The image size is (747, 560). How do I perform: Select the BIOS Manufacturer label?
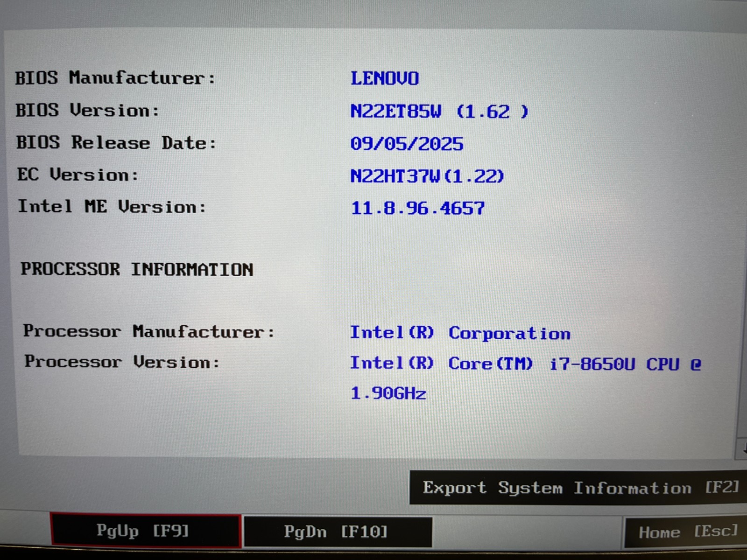(115, 77)
